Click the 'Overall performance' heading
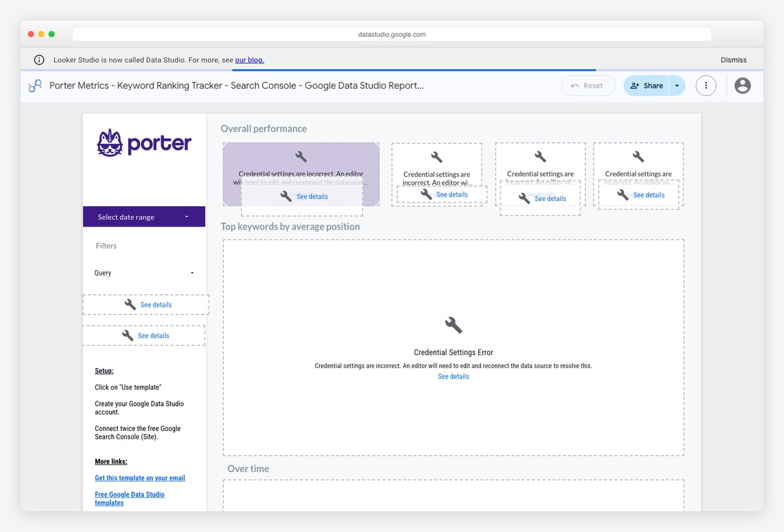This screenshot has height=532, width=784. click(263, 129)
